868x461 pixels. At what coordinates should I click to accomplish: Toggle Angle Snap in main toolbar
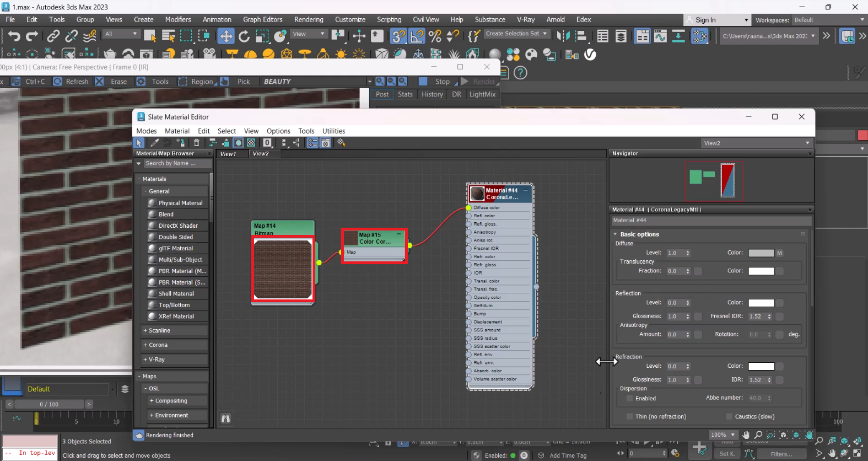(x=417, y=36)
